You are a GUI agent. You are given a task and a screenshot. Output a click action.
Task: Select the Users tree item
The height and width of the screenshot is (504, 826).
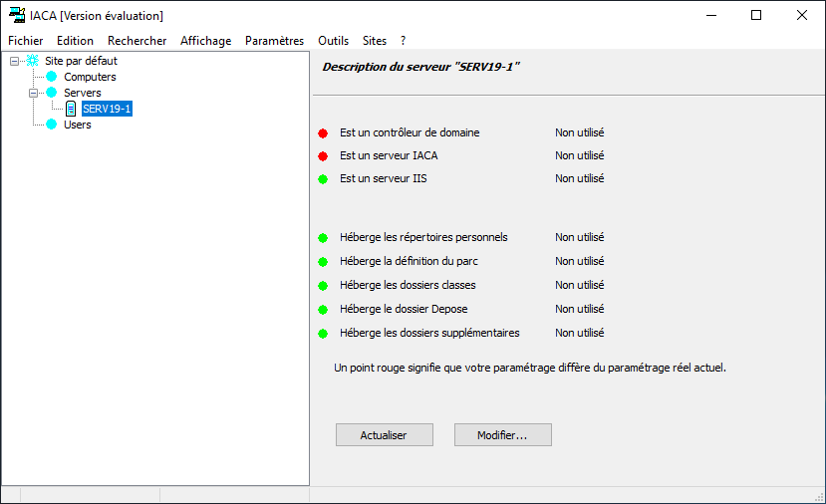pos(78,125)
